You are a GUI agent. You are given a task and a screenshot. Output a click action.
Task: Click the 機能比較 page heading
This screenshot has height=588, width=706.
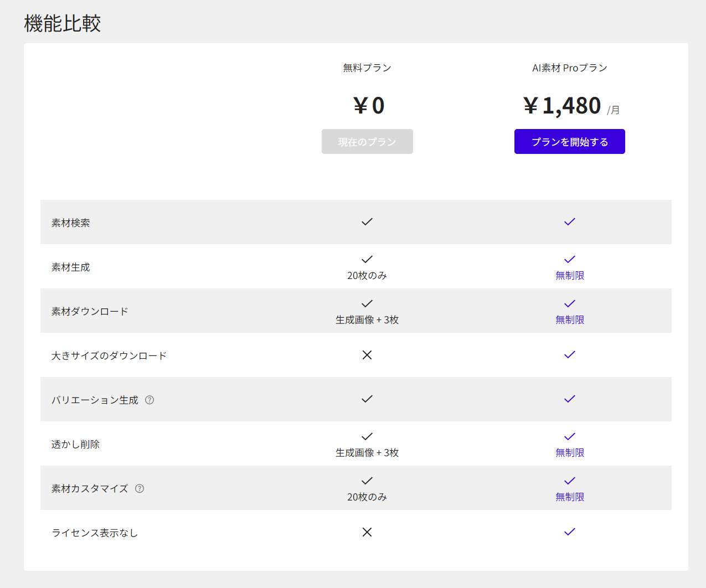click(63, 24)
